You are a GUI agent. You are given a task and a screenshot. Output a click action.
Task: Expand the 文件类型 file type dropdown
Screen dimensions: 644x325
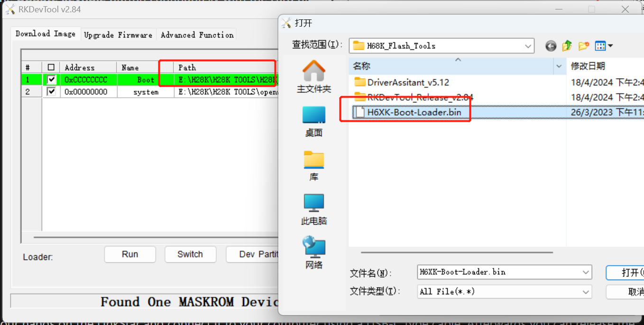pos(586,291)
